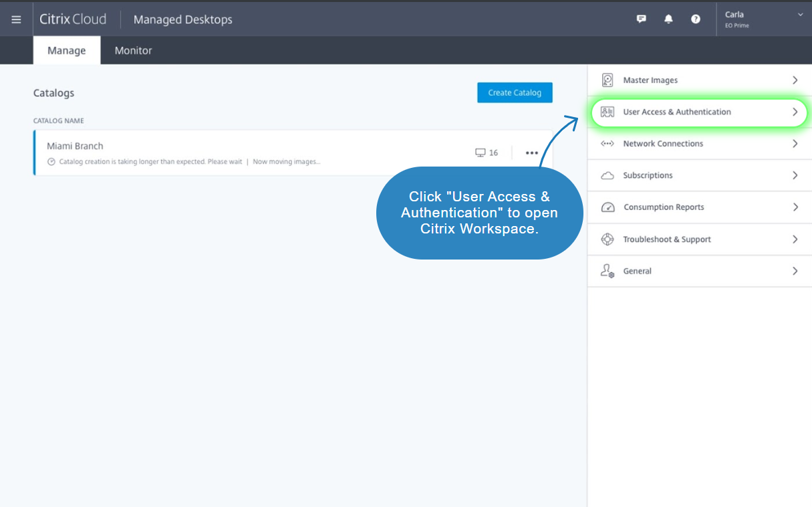The width and height of the screenshot is (812, 507).
Task: Expand the General chevron
Action: tap(795, 271)
